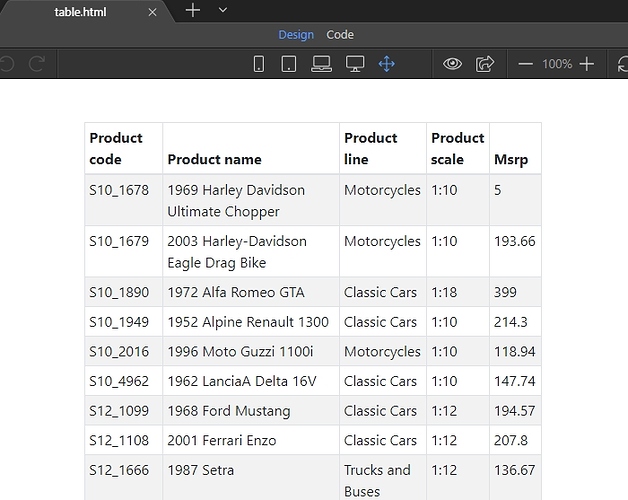The height and width of the screenshot is (500, 628).
Task: Toggle preview with the eye icon
Action: tap(453, 64)
